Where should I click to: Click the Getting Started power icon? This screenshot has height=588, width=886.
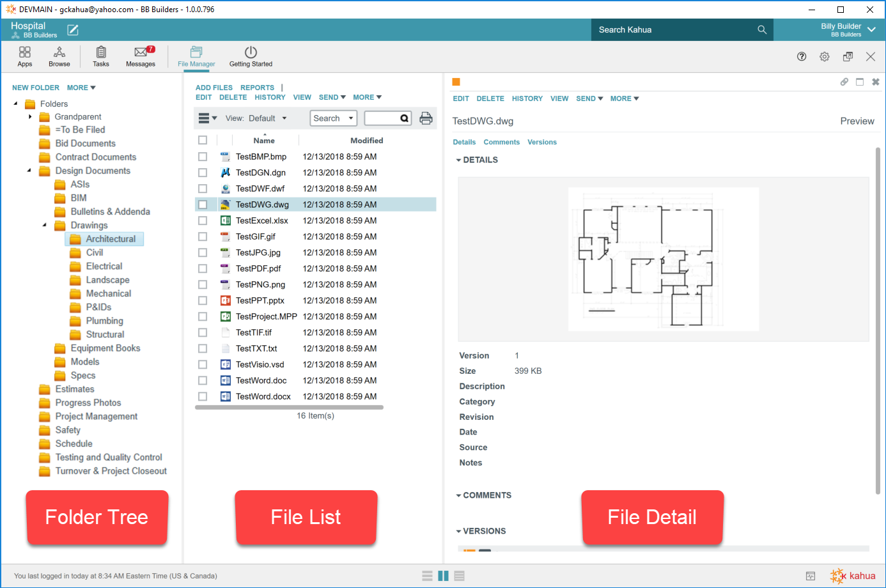coord(251,53)
